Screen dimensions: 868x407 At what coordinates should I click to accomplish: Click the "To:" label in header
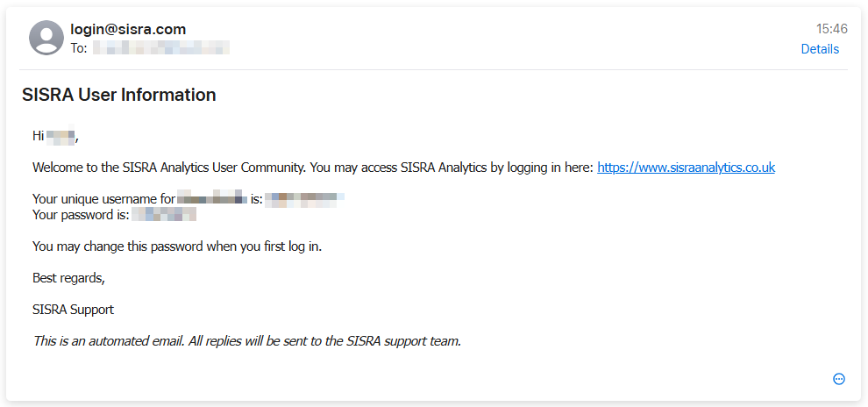click(79, 48)
